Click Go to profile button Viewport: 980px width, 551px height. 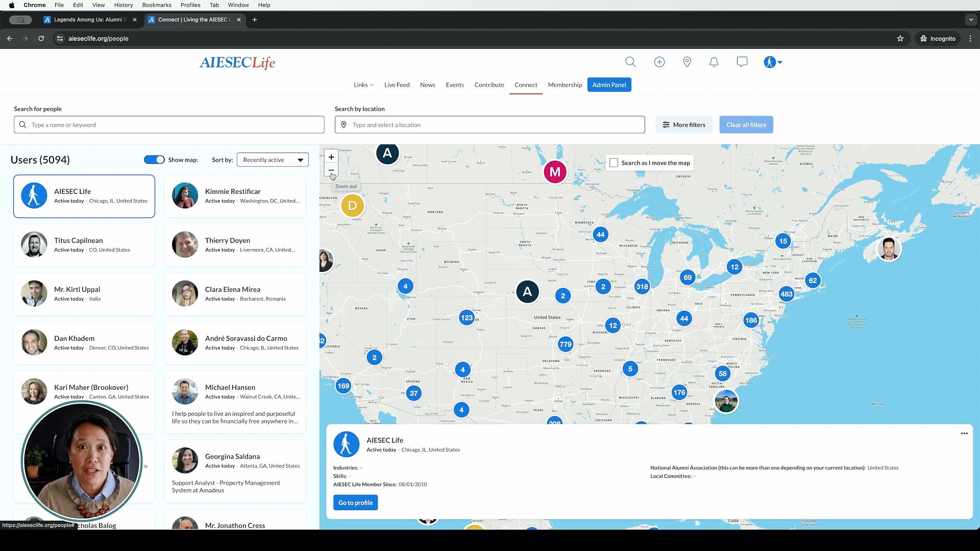[356, 503]
